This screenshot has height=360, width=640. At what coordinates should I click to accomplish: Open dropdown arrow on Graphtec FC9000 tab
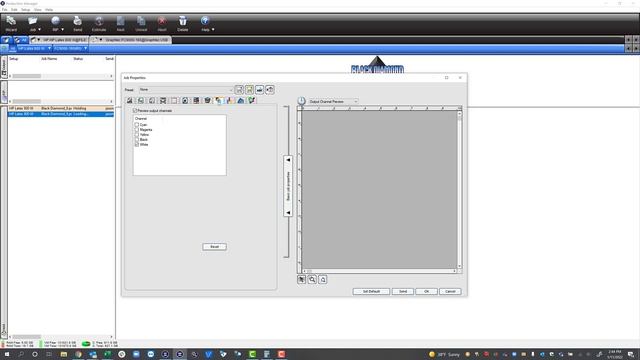tap(101, 40)
